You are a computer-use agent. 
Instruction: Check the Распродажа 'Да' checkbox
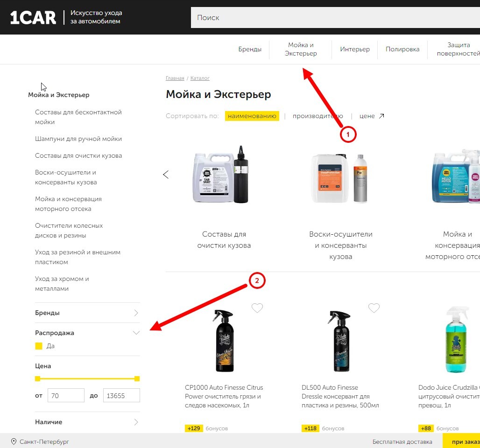[x=39, y=346]
